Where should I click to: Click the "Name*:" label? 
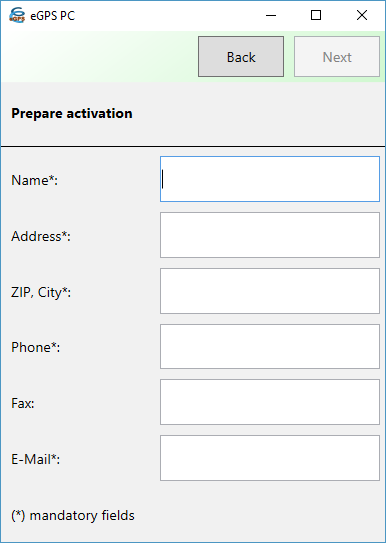(x=35, y=180)
